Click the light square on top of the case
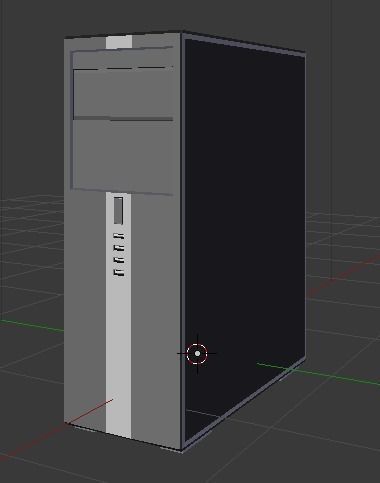The width and height of the screenshot is (380, 483). pos(119,42)
